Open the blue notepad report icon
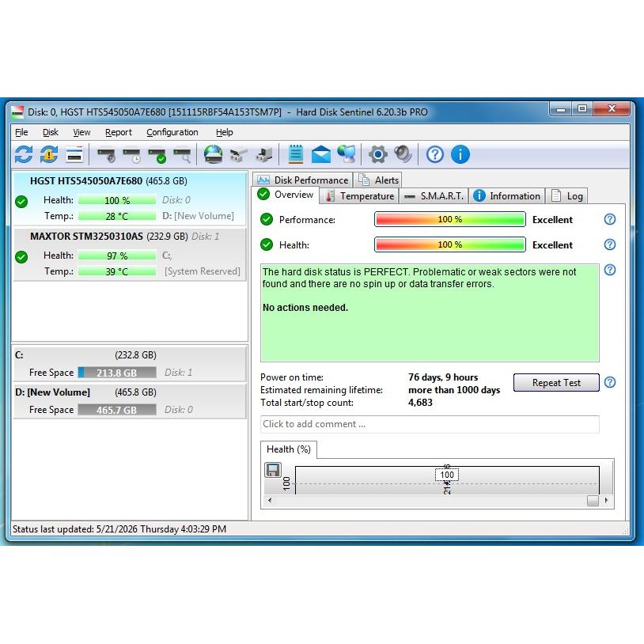The height and width of the screenshot is (644, 644). 296,154
